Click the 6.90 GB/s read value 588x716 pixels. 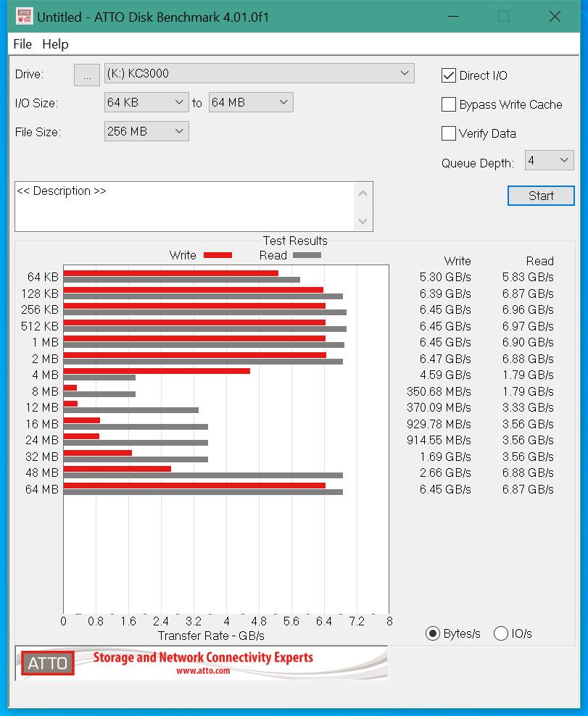(x=528, y=343)
